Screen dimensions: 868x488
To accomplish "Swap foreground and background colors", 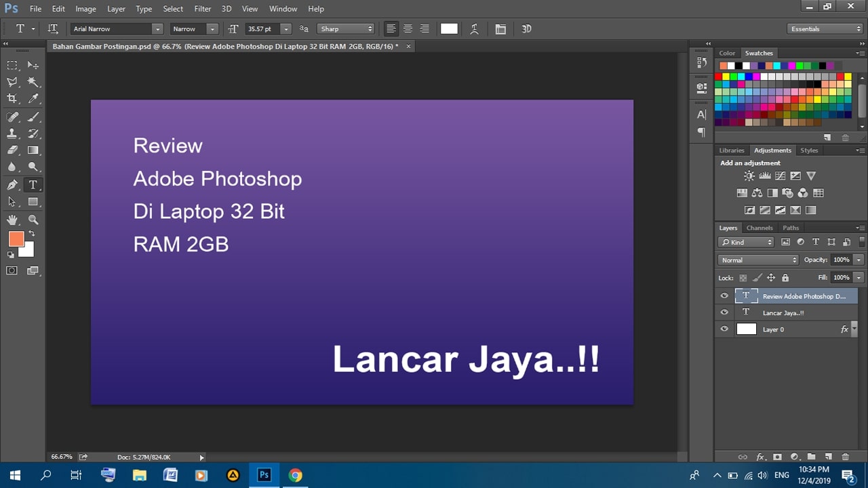I will [x=32, y=234].
